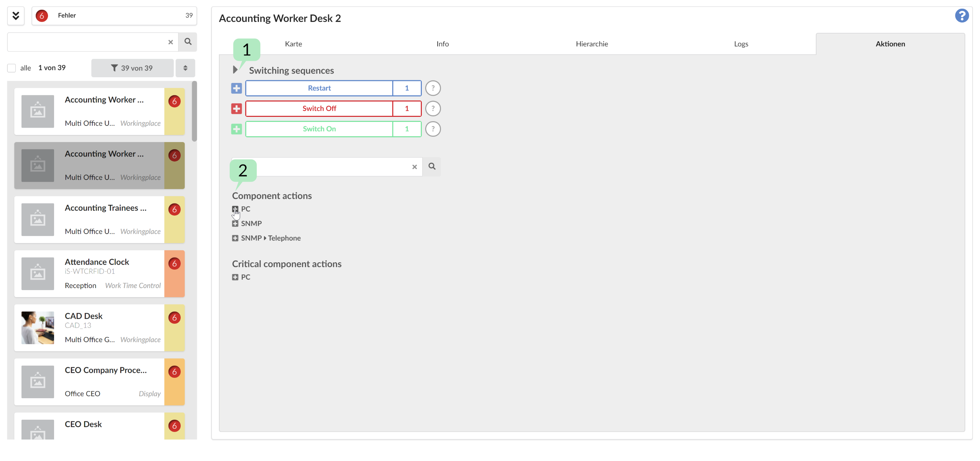Screen dimensions: 980x461
Task: Click the PC icon under Component actions
Action: tap(235, 209)
